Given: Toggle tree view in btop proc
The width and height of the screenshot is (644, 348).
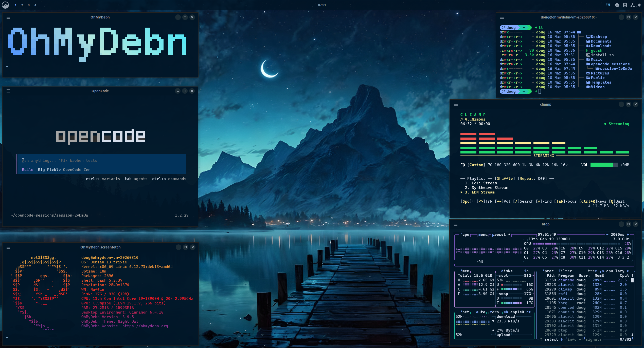Looking at the screenshot, I should (x=592, y=271).
